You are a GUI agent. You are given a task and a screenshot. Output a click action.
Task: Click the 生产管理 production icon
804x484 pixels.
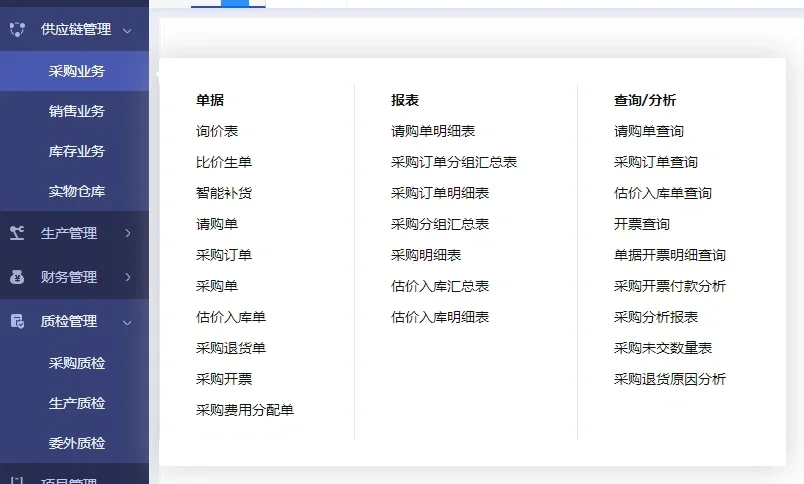[x=17, y=233]
